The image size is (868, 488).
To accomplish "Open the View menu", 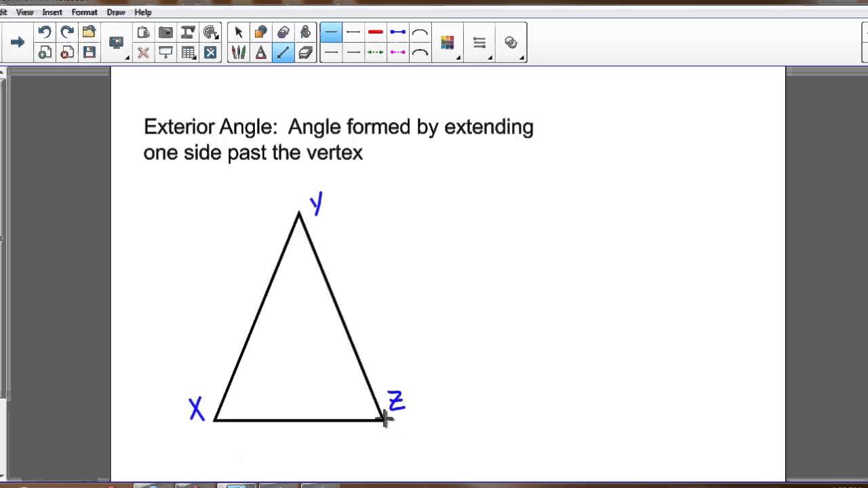I will click(x=24, y=12).
